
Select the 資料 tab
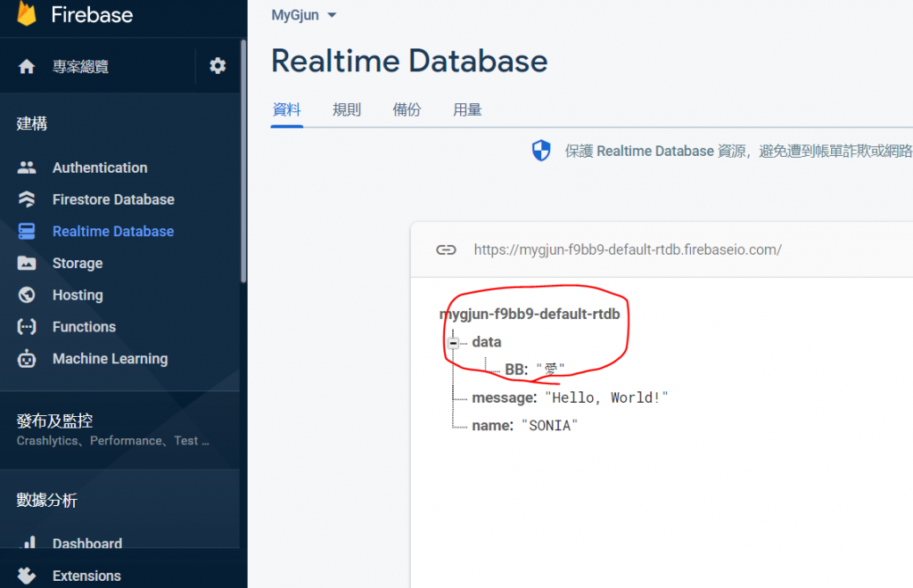287,110
